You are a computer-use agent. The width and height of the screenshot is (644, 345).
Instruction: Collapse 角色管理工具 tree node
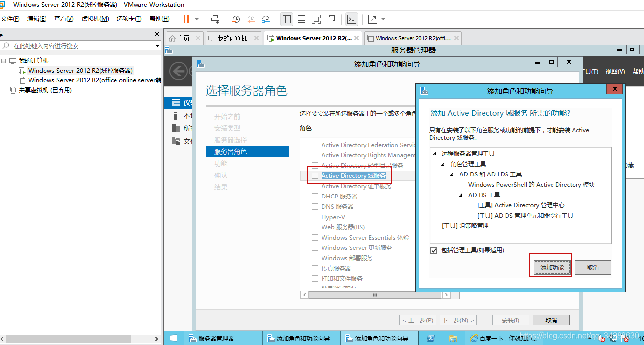coord(443,164)
